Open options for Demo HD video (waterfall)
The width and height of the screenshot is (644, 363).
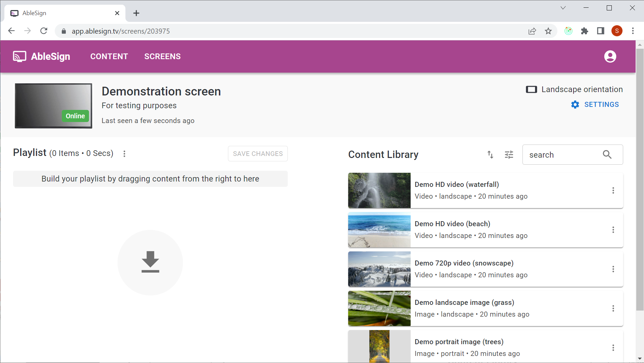tap(613, 191)
